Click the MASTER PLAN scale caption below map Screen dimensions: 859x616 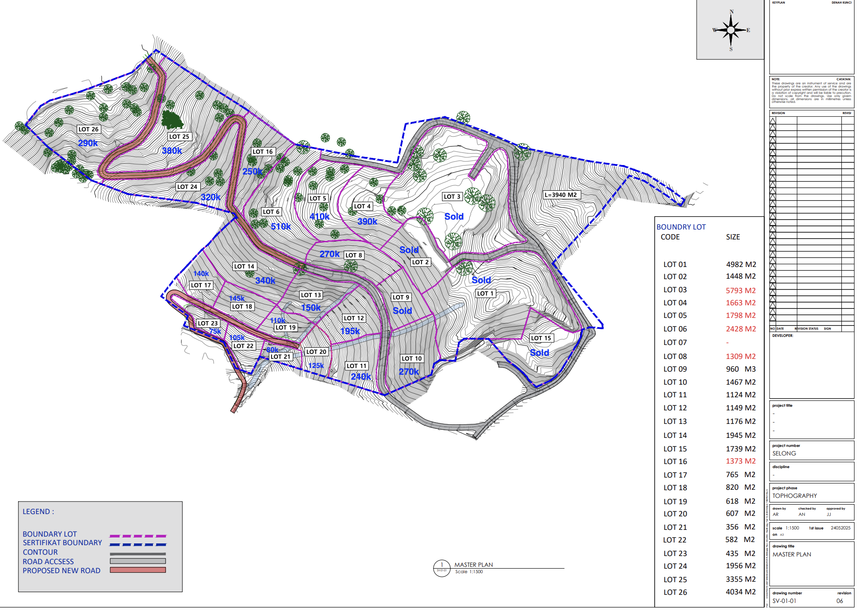pos(473,565)
